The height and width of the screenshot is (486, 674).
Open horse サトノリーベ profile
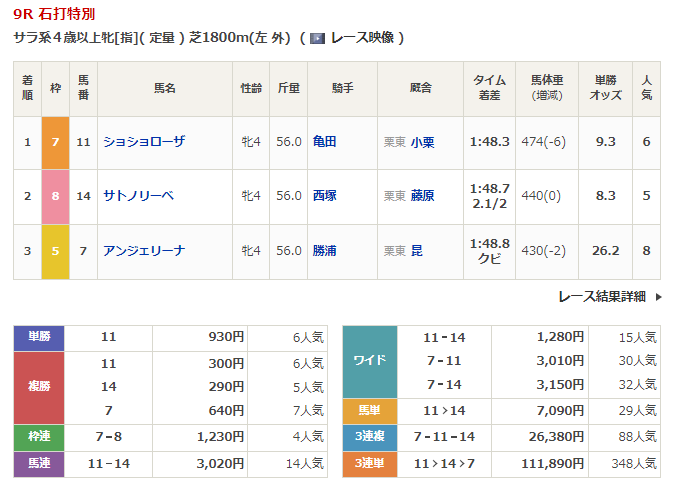click(x=138, y=196)
